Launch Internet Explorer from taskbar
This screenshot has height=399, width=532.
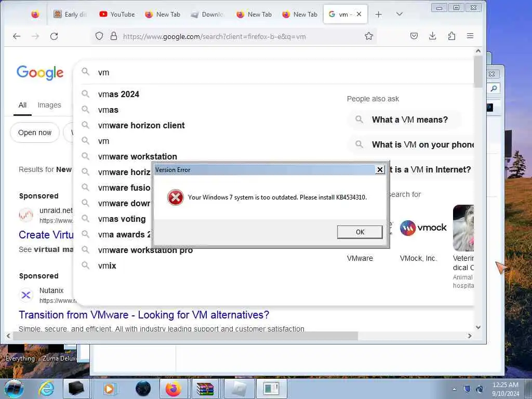46,389
